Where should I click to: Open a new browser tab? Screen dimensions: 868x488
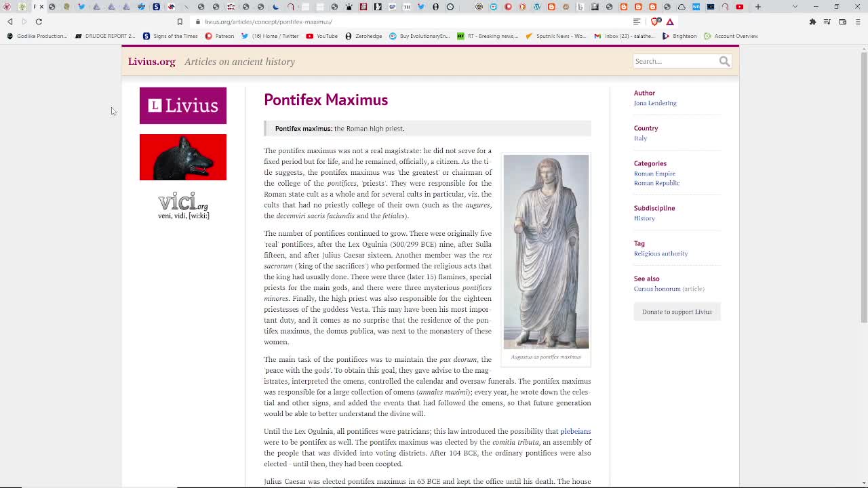757,7
